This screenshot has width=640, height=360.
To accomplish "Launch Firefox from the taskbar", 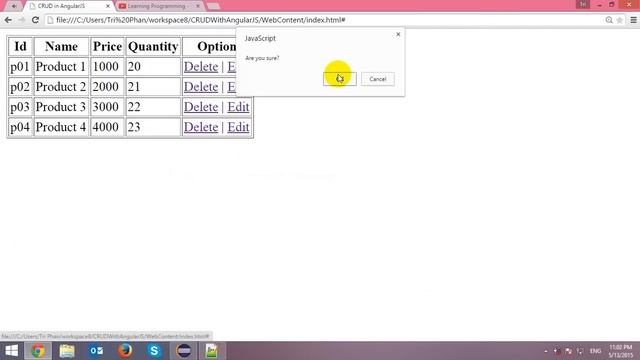I will point(125,351).
